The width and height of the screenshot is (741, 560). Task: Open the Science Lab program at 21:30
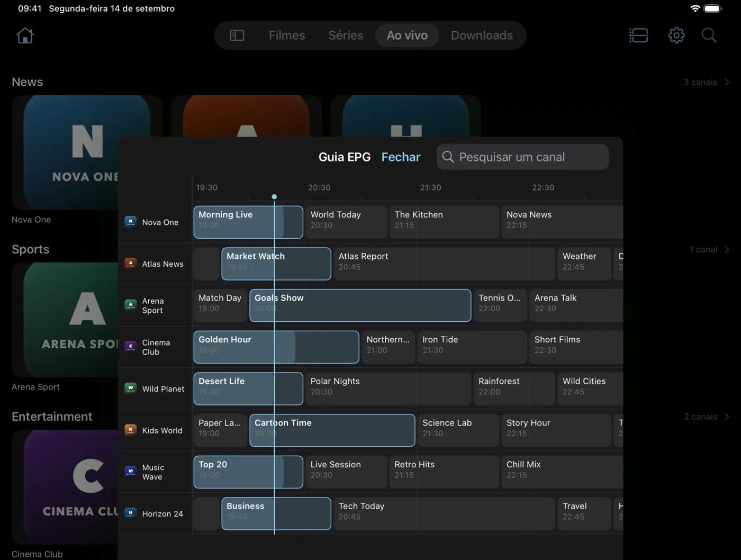[458, 430]
